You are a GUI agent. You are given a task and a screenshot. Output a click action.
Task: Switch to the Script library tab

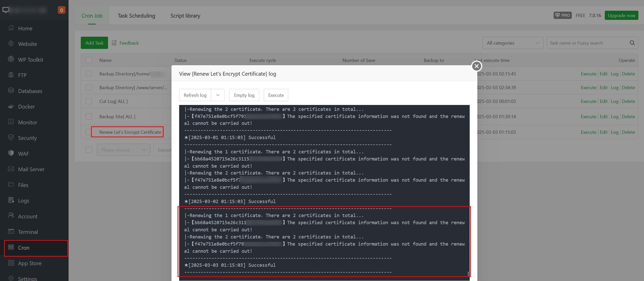tap(185, 16)
